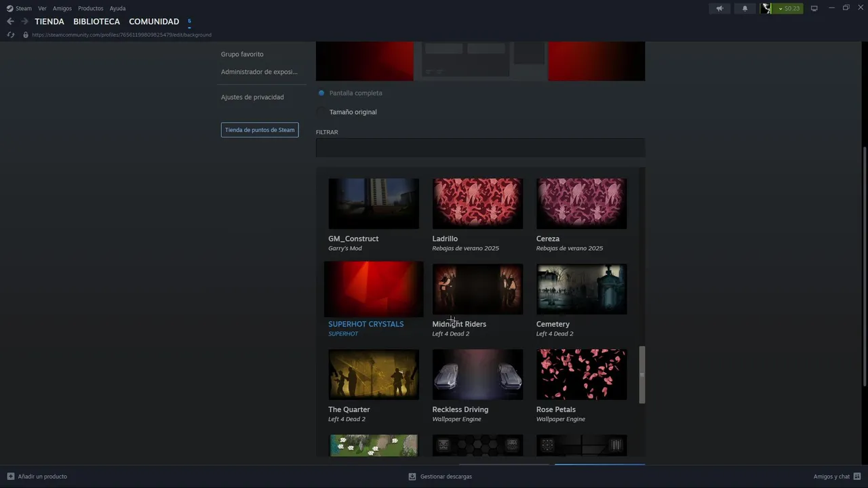This screenshot has height=488, width=868.
Task: Go forward with the right arrow
Action: pos(24,22)
